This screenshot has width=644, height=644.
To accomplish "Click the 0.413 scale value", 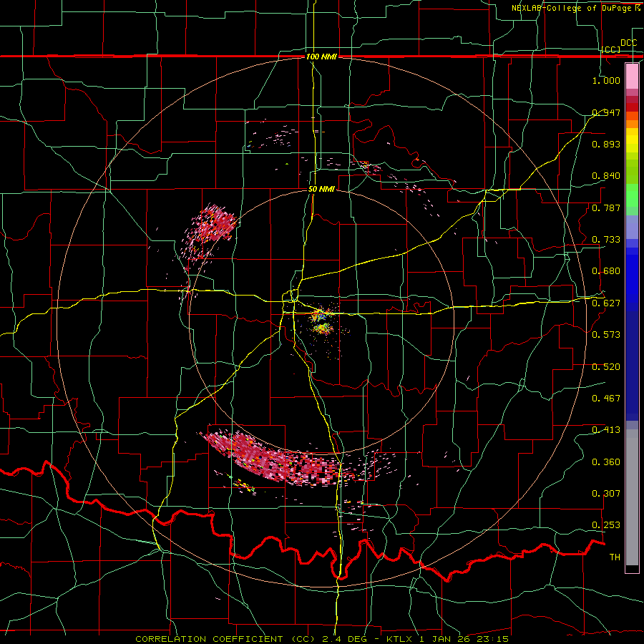I will pos(606,430).
